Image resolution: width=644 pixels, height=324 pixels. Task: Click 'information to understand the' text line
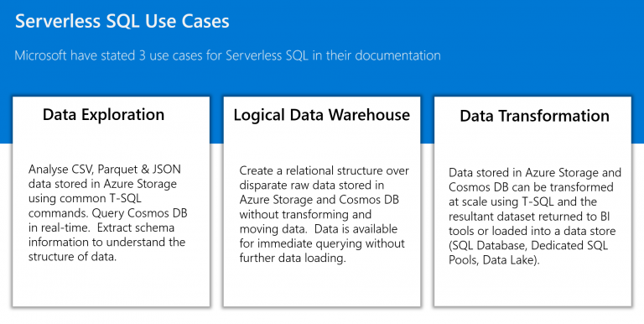coord(106,243)
